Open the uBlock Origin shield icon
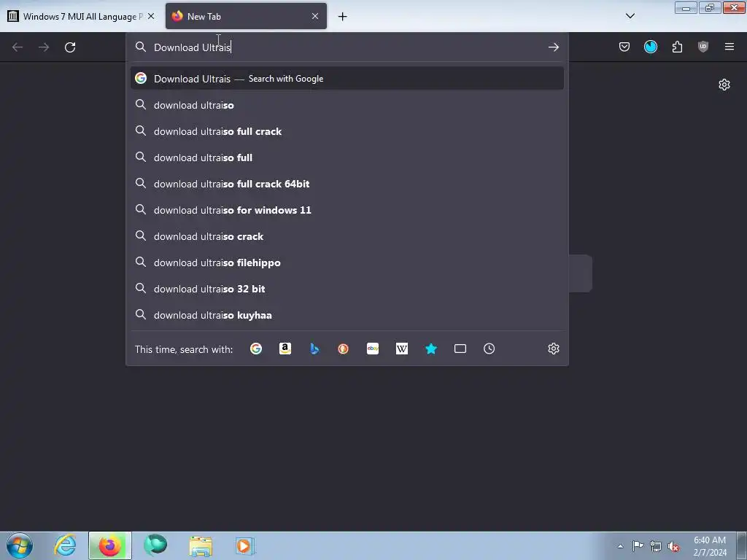Viewport: 747px width, 560px height. pyautogui.click(x=703, y=47)
